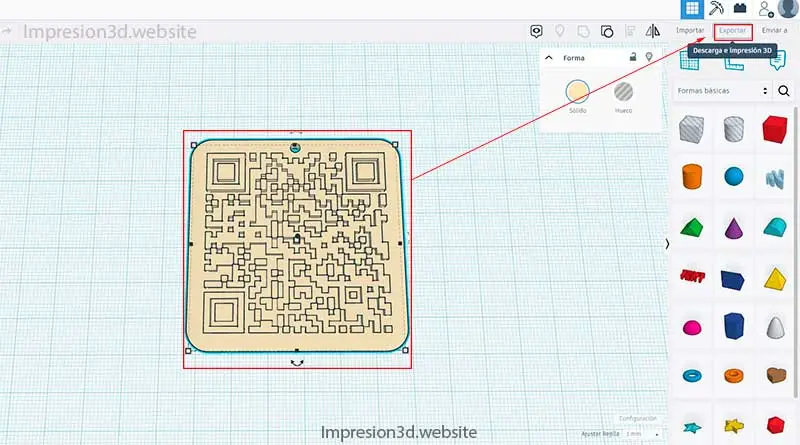Open the 3D design grid view

692,9
